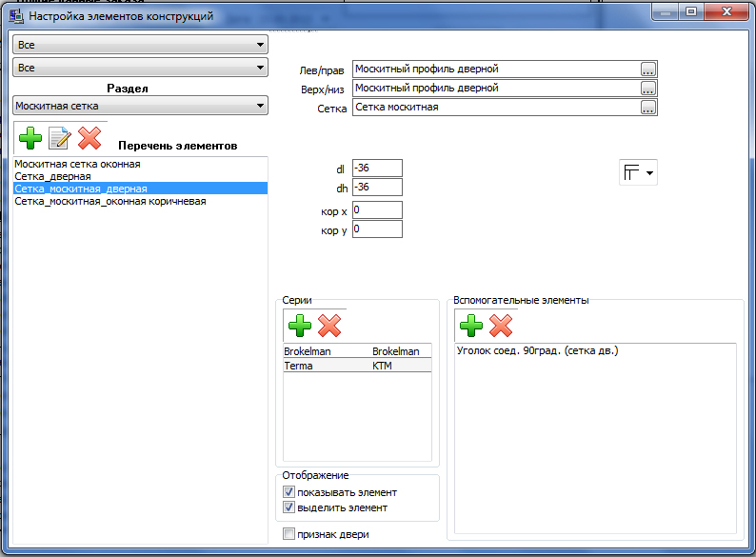
Task: Minimize the Настройка элементов конструкций window
Action: click(x=666, y=12)
